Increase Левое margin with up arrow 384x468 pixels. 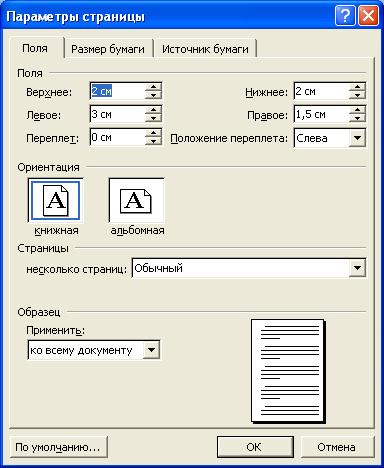(x=153, y=110)
